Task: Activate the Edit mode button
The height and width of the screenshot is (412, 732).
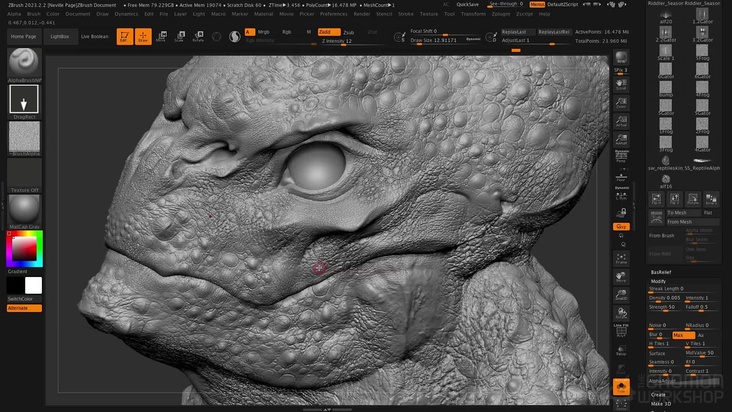Action: coord(125,36)
